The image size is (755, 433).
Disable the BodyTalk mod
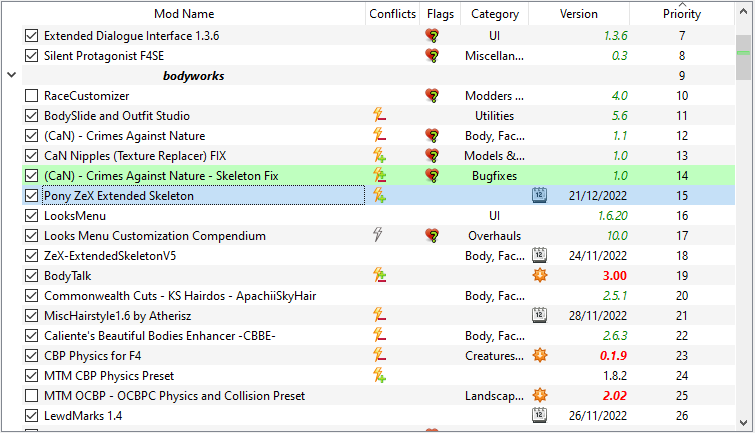31,276
